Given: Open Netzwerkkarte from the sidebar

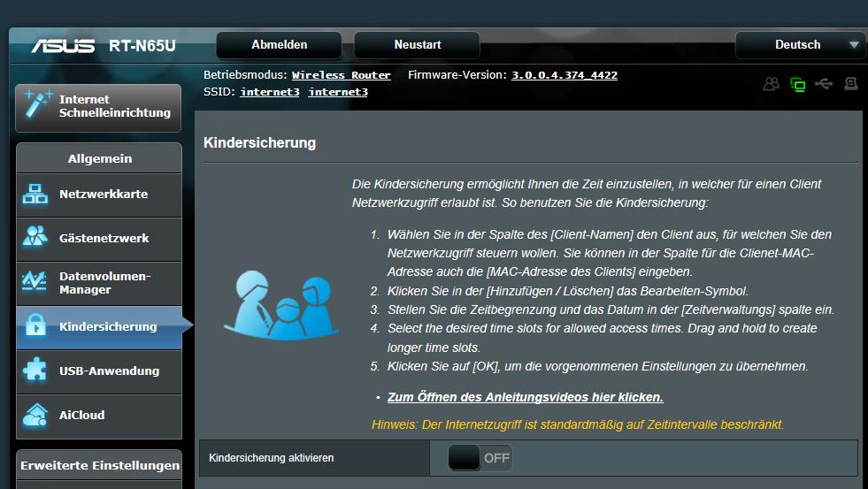Looking at the screenshot, I should click(x=98, y=195).
